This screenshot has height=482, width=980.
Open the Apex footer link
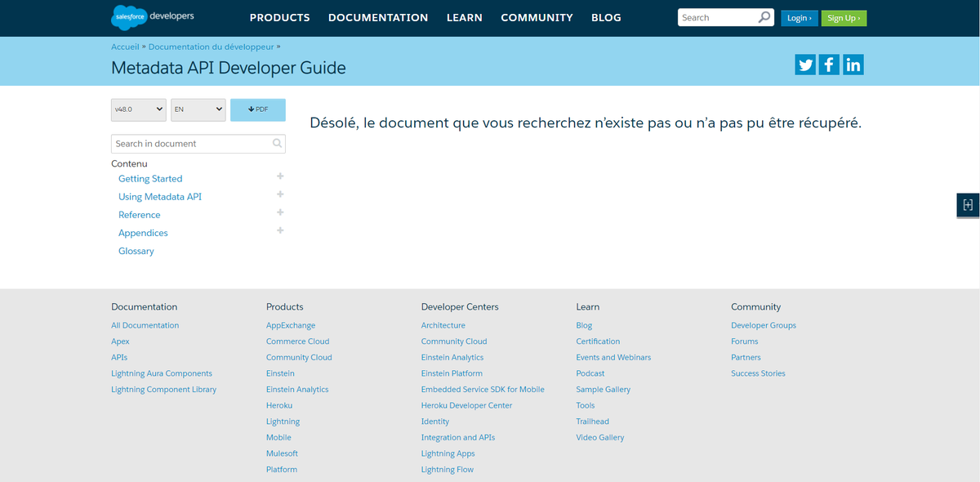click(x=120, y=341)
